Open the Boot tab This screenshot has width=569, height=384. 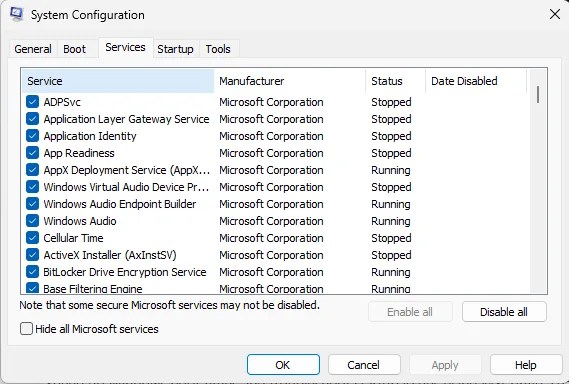click(74, 49)
